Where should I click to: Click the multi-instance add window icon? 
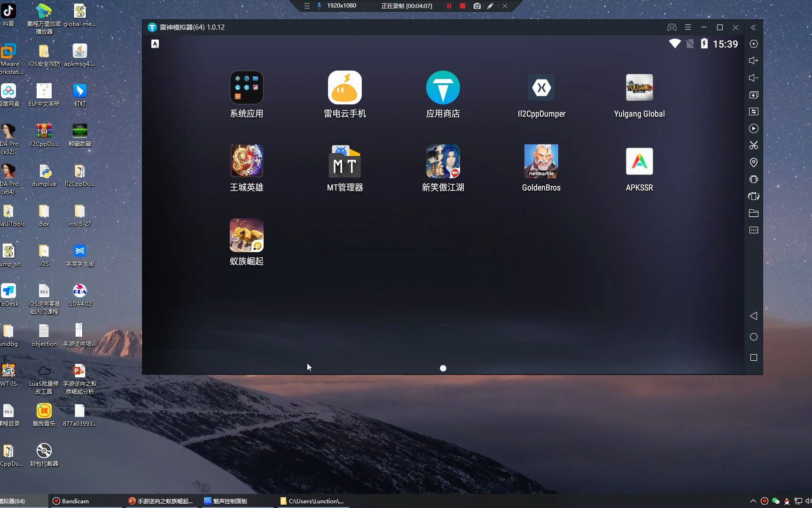(754, 95)
